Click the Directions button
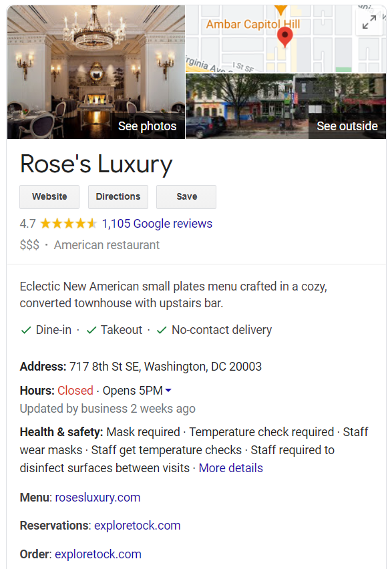 pyautogui.click(x=118, y=196)
